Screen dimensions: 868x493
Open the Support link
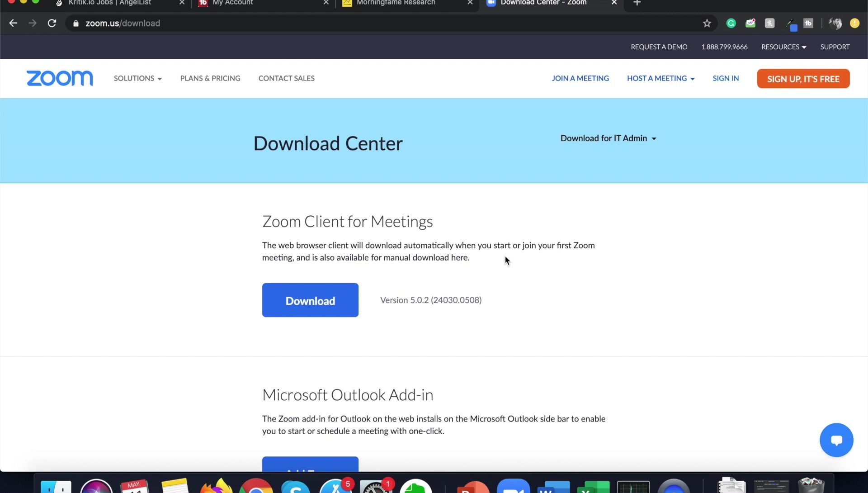point(835,47)
